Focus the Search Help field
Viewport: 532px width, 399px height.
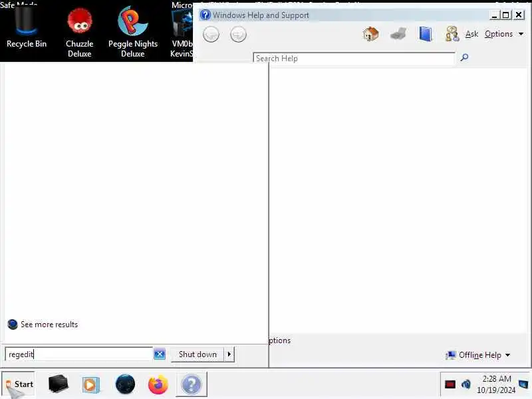(354, 58)
